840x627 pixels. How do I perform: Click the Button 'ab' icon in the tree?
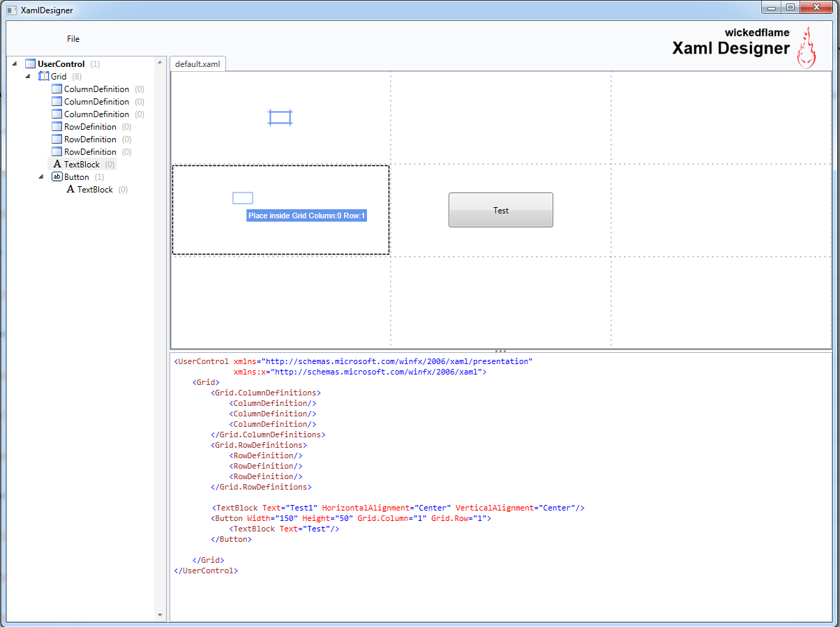(x=57, y=176)
